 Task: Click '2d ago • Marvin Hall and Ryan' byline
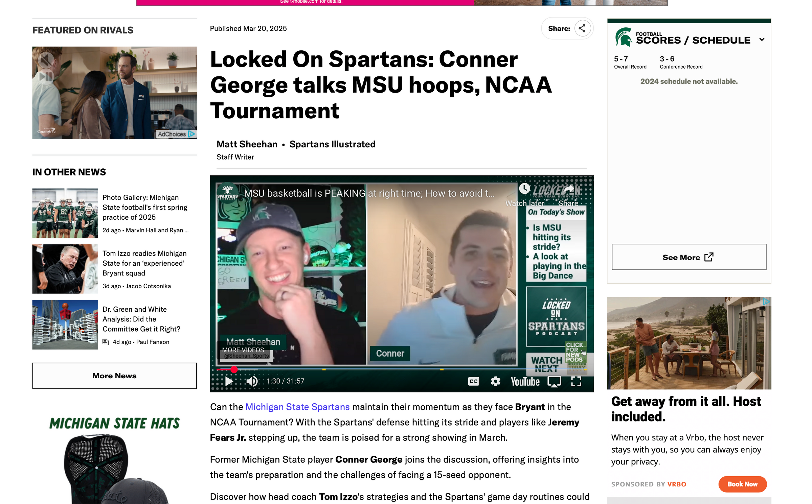pos(145,230)
